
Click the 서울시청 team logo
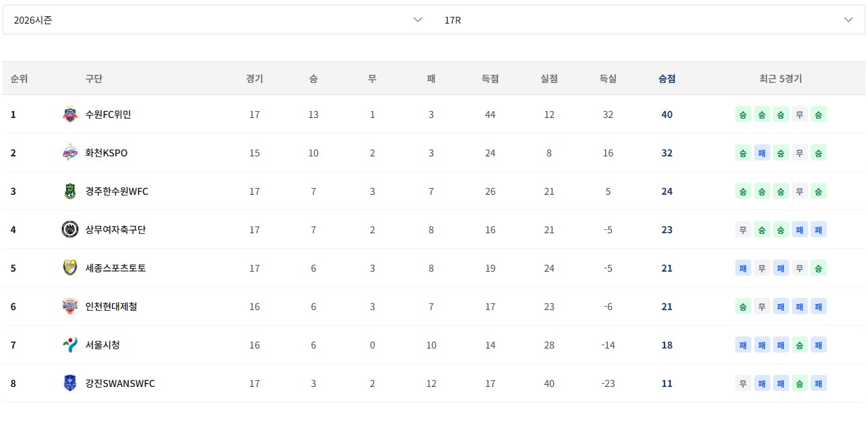click(70, 345)
